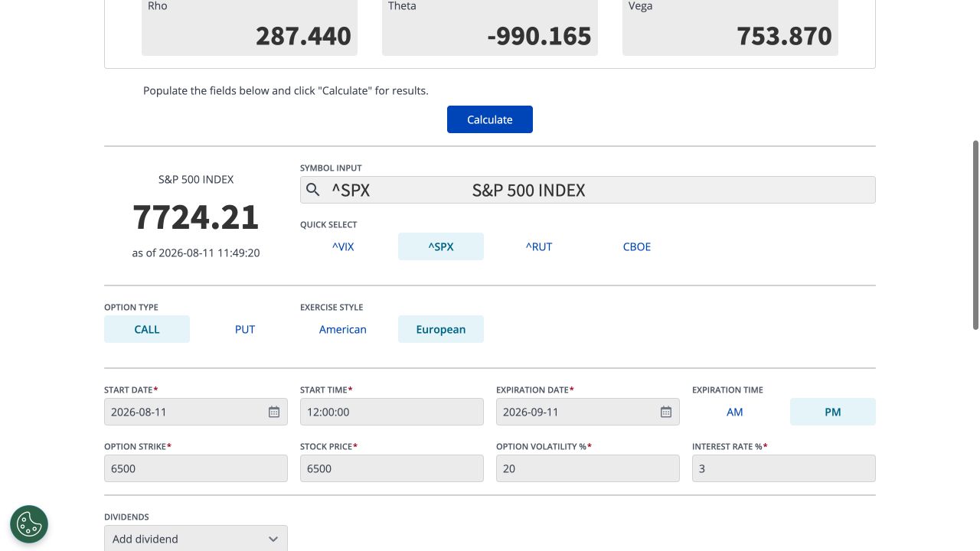980x551 pixels.
Task: Choose European exercise style
Action: point(441,329)
